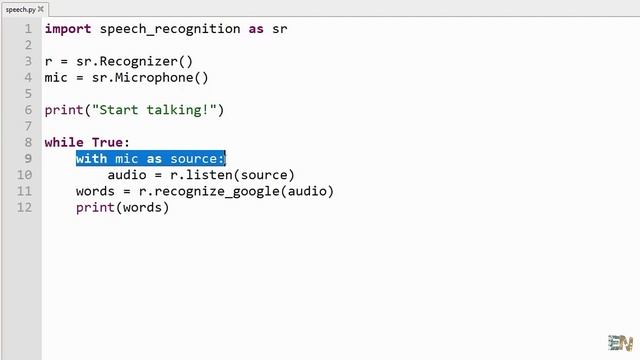Image resolution: width=640 pixels, height=360 pixels.
Task: Click the 'words' variable on line 11
Action: pyautogui.click(x=95, y=191)
